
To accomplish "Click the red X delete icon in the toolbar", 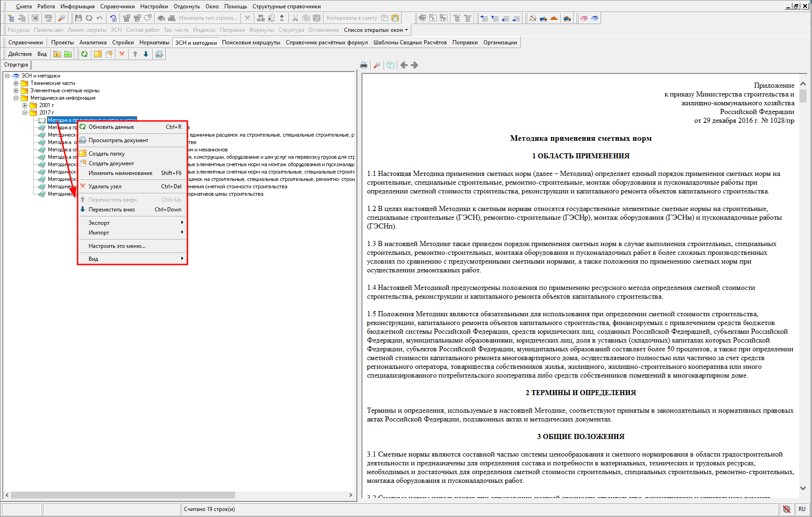I will point(122,54).
